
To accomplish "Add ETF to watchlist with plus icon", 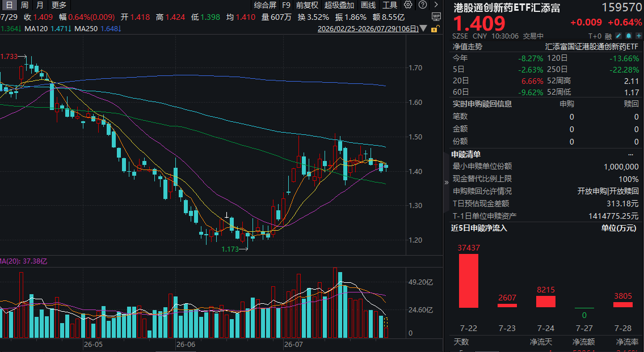I will coord(639,36).
